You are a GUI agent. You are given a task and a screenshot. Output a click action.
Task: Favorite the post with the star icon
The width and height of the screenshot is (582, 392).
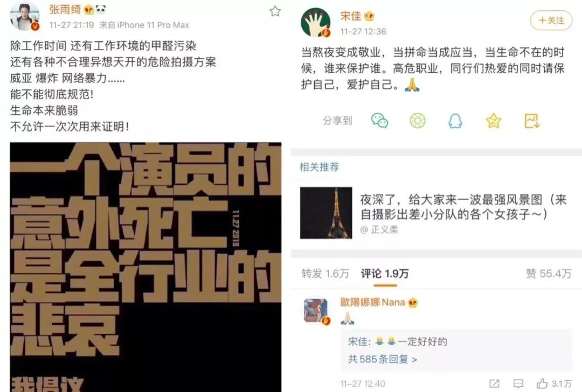point(275,11)
